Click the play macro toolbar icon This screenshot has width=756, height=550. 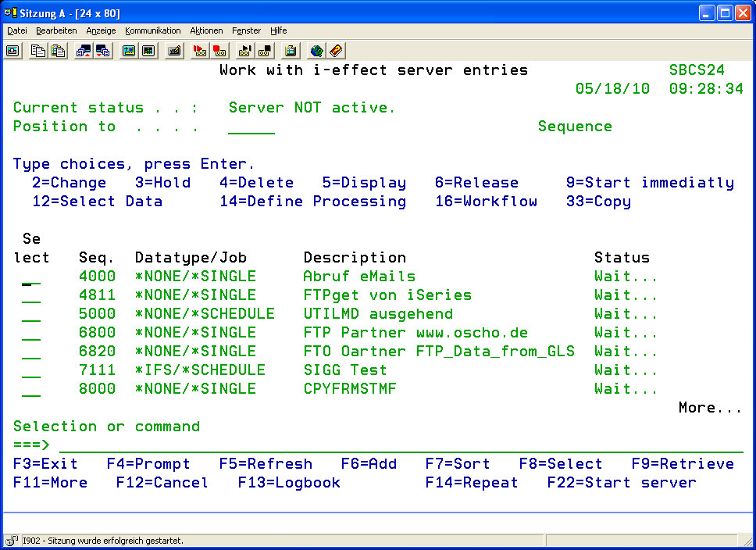pos(244,51)
